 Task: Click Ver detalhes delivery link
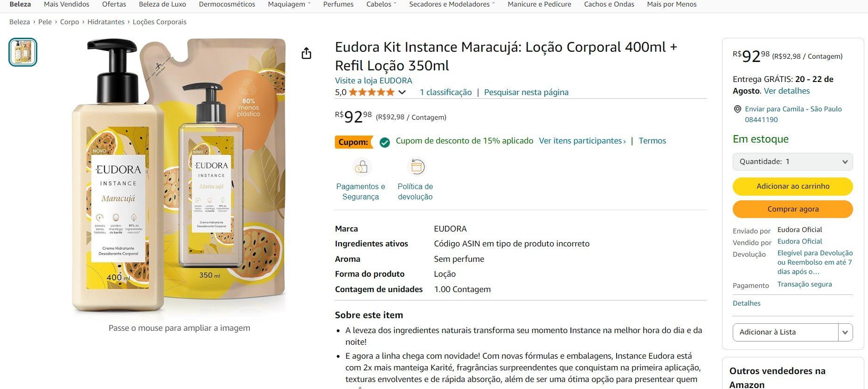coord(786,91)
